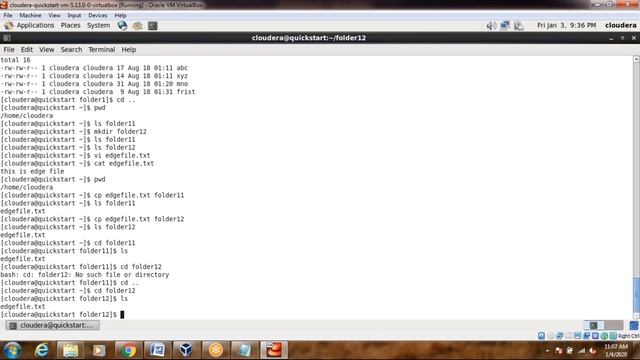The width and height of the screenshot is (640, 360).
Task: Open File Explorer folder icon on Windows taskbar
Action: pyautogui.click(x=70, y=350)
